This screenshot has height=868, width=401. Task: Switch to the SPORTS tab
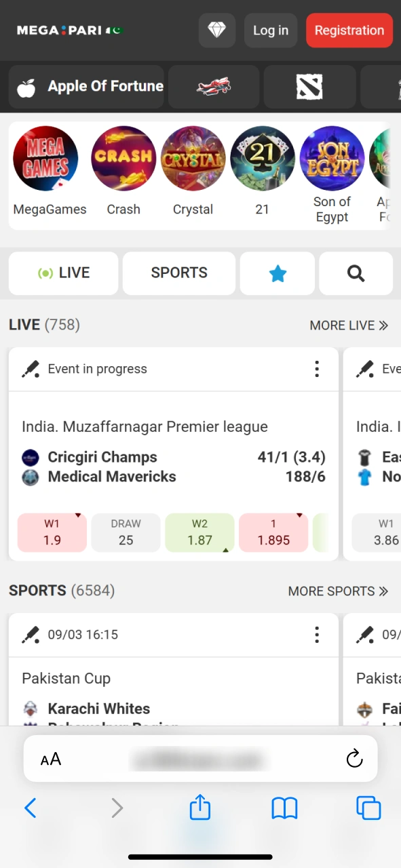coord(179,273)
